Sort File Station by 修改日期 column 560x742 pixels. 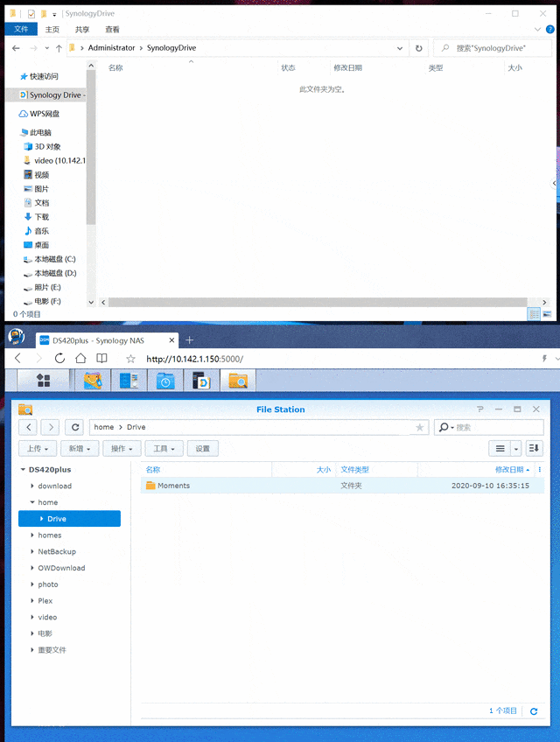[x=509, y=469]
